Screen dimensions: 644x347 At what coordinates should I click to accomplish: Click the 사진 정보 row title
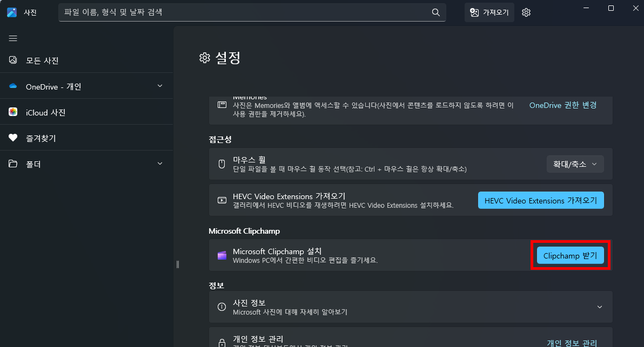pos(249,303)
